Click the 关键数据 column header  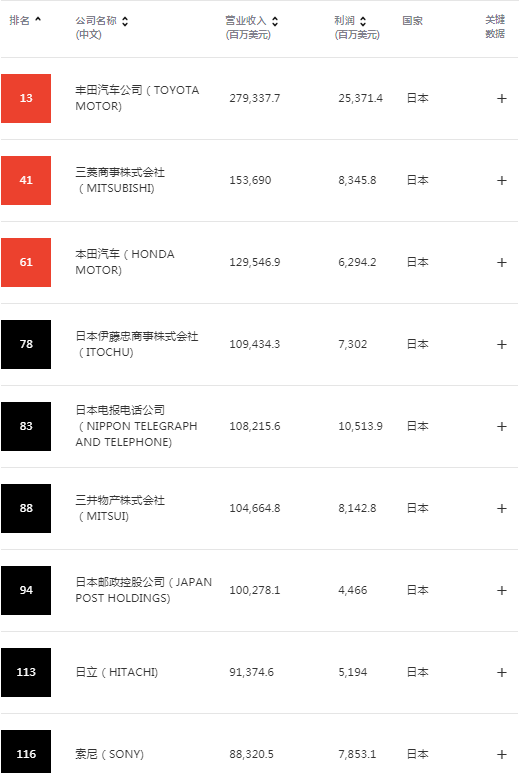[x=495, y=27]
